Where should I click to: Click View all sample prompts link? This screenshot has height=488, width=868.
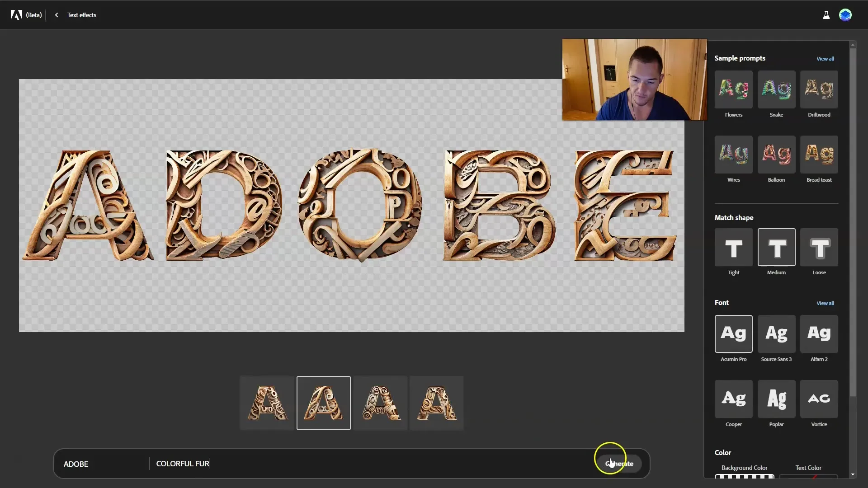[825, 58]
